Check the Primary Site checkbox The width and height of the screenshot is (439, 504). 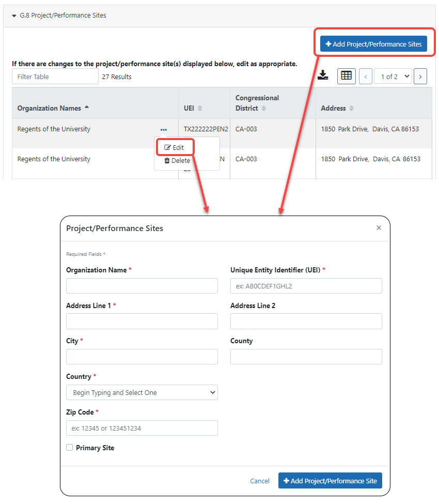coord(69,448)
